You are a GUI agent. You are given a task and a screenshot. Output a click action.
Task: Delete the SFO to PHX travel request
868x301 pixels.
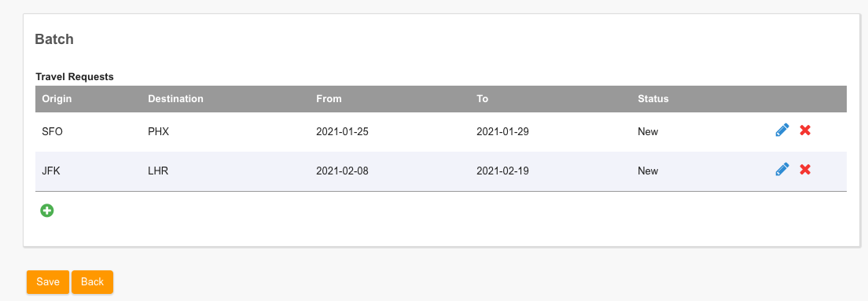805,130
